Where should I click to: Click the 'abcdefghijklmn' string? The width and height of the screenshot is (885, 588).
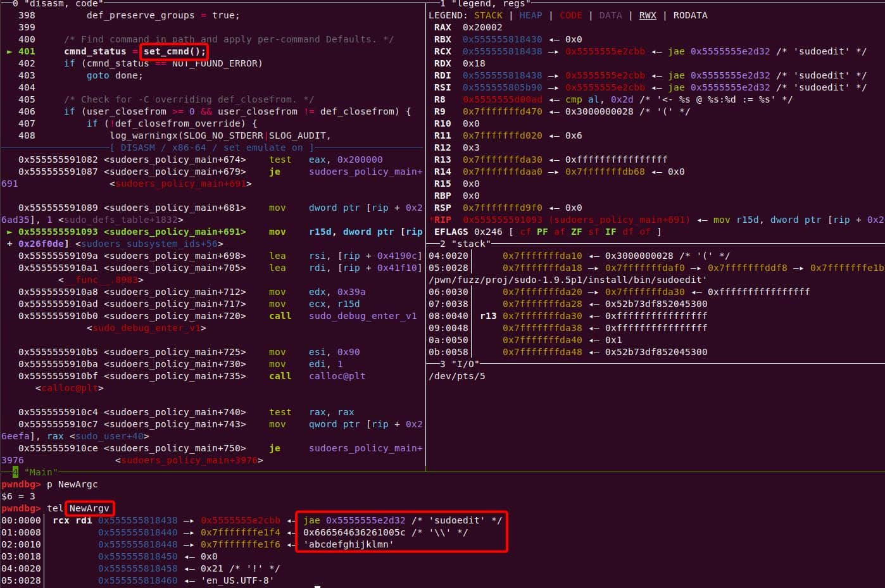click(x=348, y=544)
